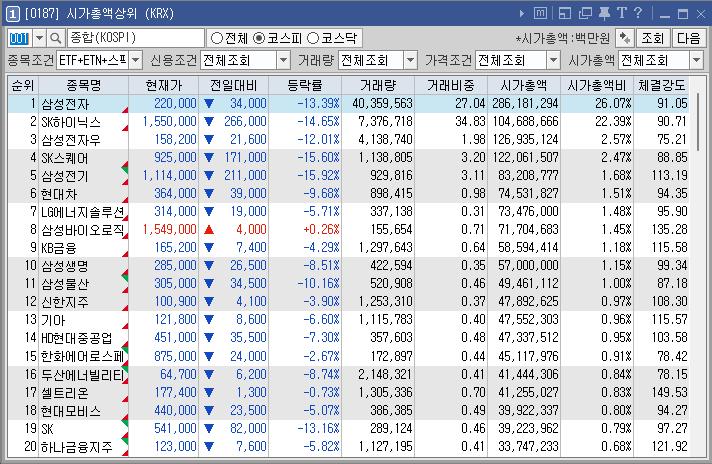Select the 신한지주 stock name
This screenshot has width=712, height=464.
tap(64, 302)
